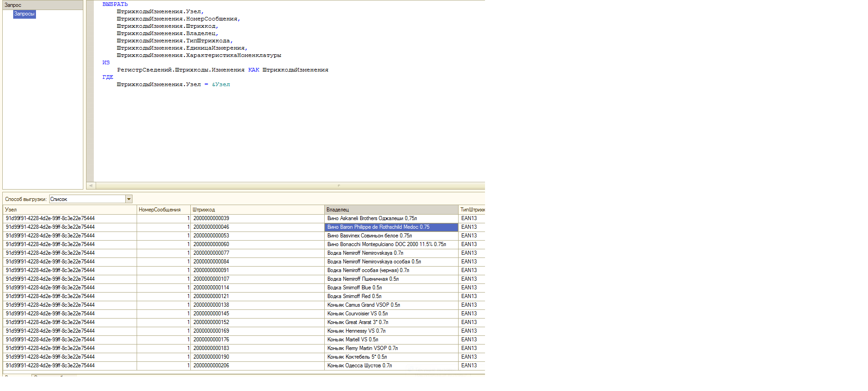Click the НомерСообщения column header
Image resolution: width=868 pixels, height=391 pixels.
pyautogui.click(x=163, y=210)
